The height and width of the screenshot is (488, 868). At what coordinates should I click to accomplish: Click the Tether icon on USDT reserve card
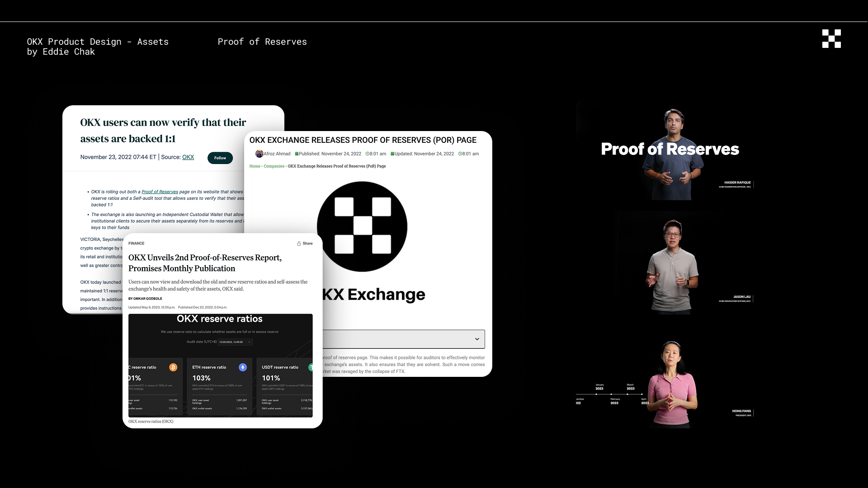(311, 367)
